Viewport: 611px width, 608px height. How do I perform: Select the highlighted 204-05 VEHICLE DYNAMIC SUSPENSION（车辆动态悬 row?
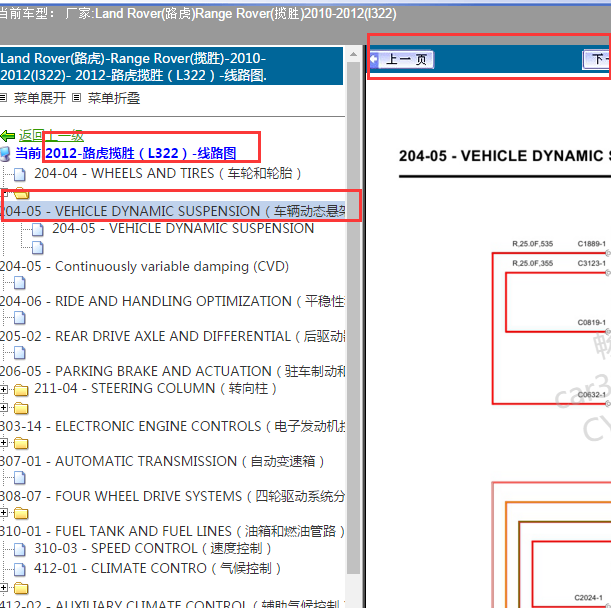(x=173, y=211)
